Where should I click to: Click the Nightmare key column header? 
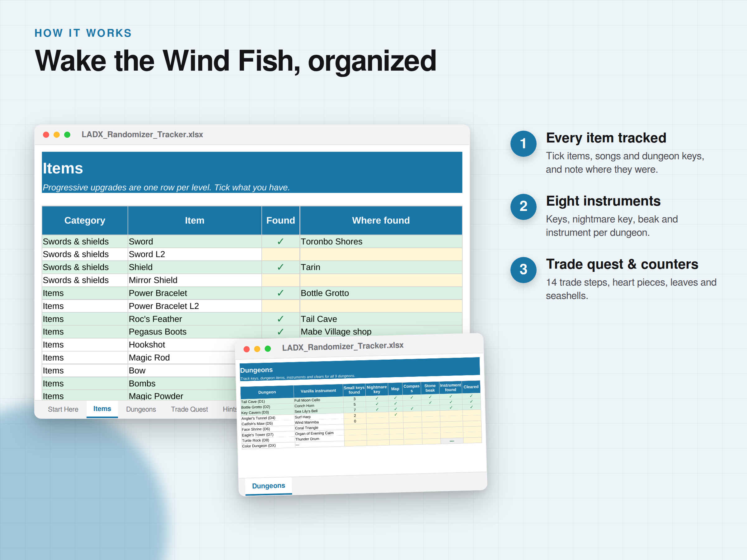pyautogui.click(x=377, y=389)
